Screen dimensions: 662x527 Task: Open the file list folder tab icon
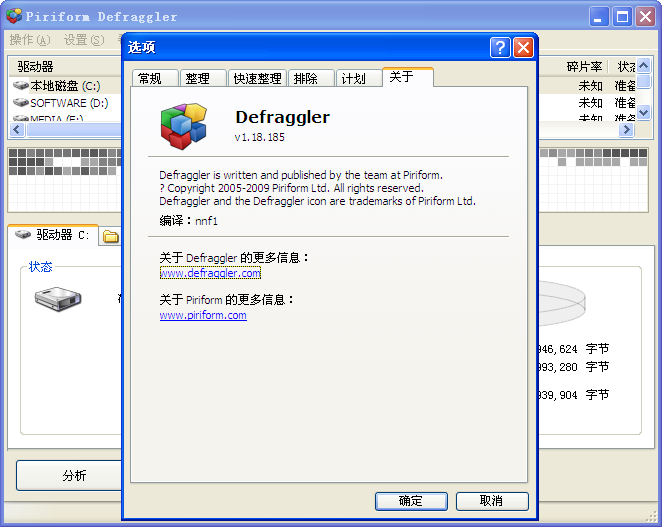coord(111,236)
